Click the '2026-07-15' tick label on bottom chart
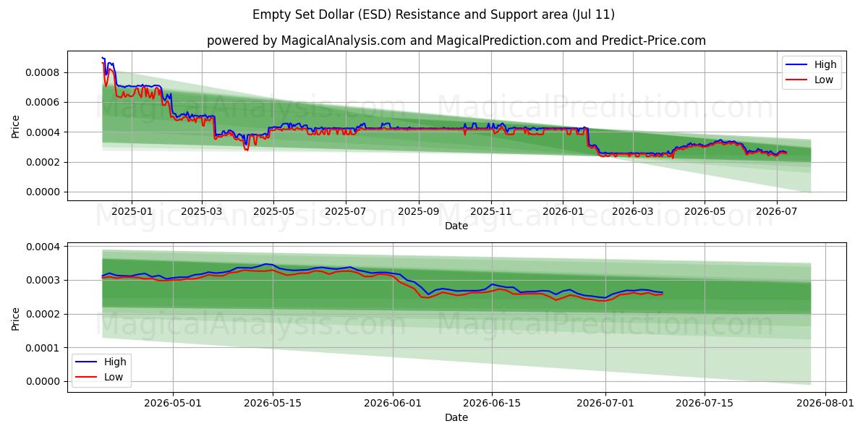The height and width of the screenshot is (434, 868). pyautogui.click(x=705, y=404)
